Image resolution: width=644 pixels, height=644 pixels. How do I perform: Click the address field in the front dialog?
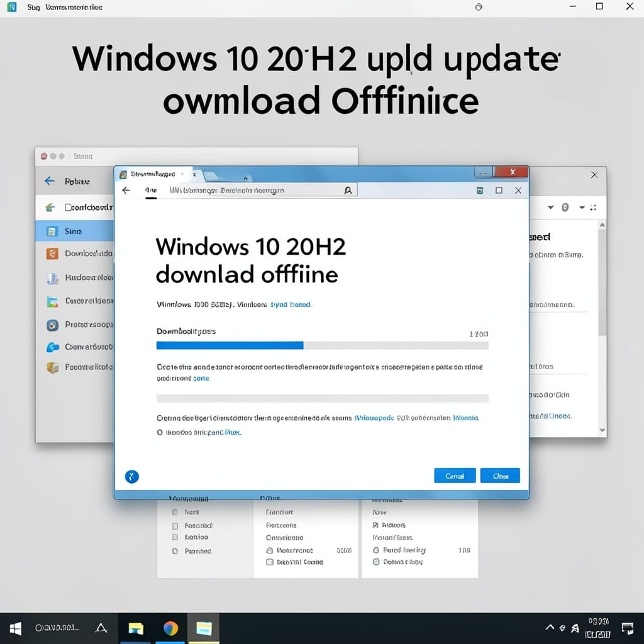pyautogui.click(x=262, y=190)
